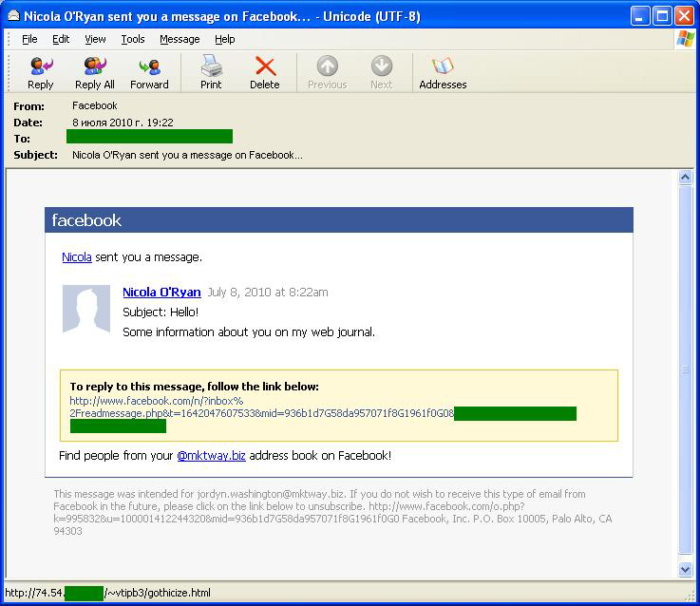Click the vertical scrollbar thumb
The height and width of the screenshot is (606, 700).
click(x=685, y=369)
